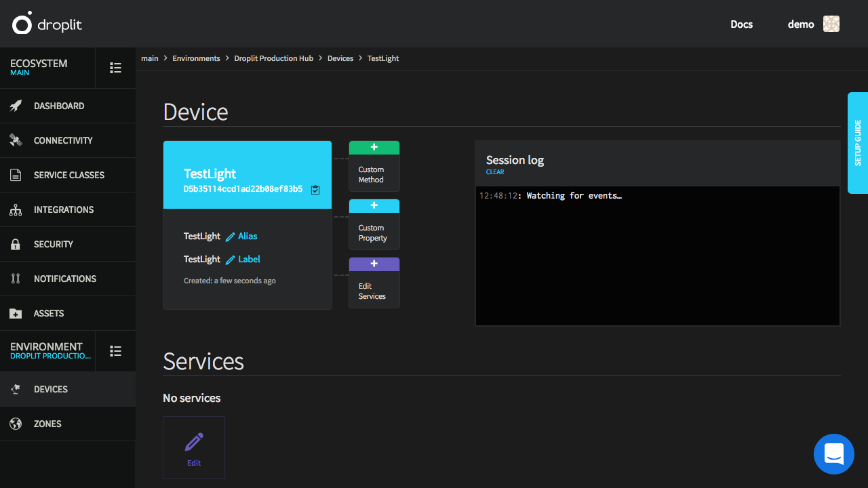Screen dimensions: 868x488
Task: Click the Device heading
Action: click(x=195, y=112)
